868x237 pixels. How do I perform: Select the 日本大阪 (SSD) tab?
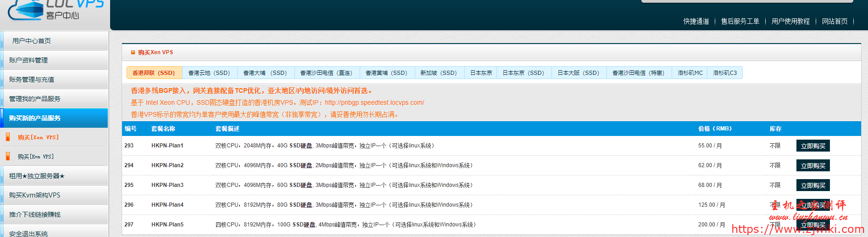579,73
